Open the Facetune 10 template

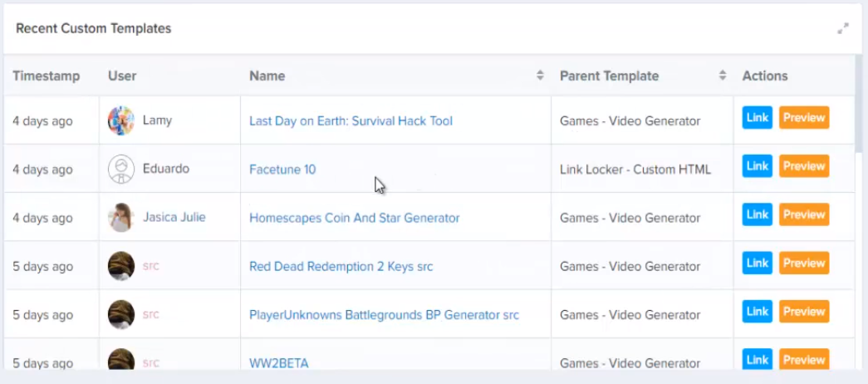283,170
